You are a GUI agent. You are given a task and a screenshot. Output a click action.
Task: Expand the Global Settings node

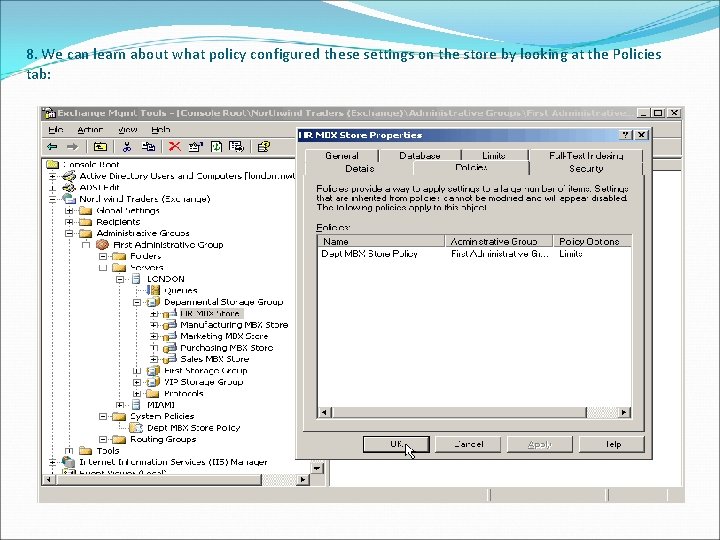tap(69, 210)
